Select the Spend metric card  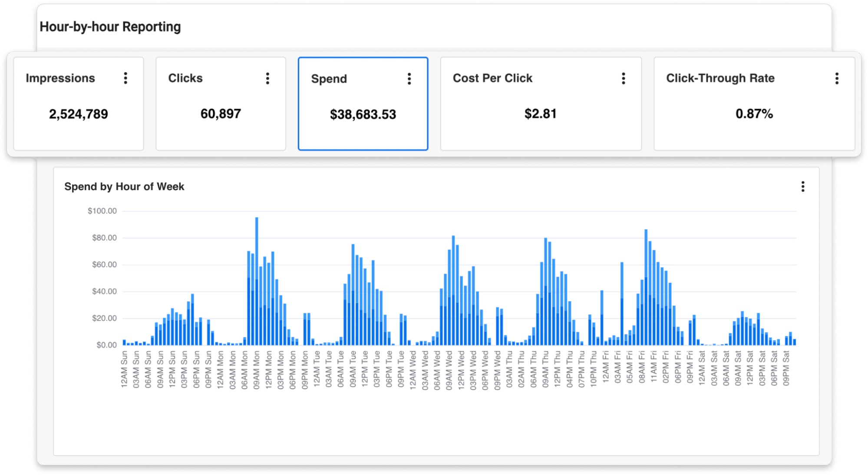[x=363, y=104]
